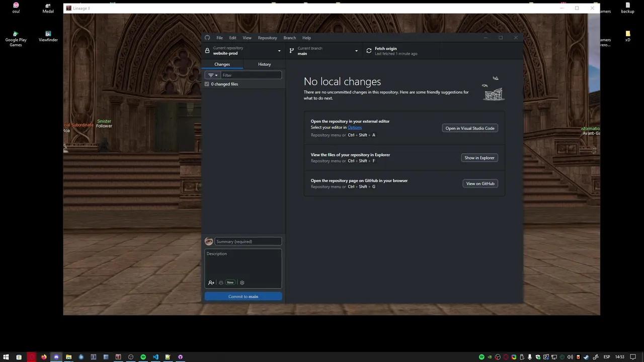Switch to the History tab
The width and height of the screenshot is (644, 362).
[264, 64]
